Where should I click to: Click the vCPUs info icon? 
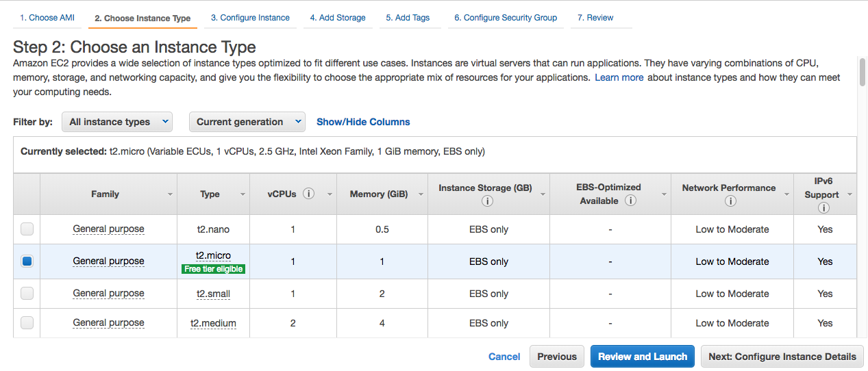click(308, 194)
